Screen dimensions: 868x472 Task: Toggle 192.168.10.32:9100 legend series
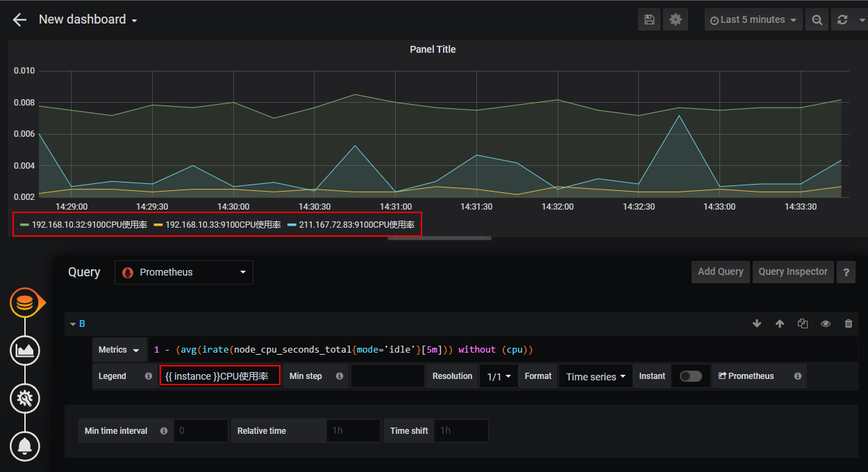pos(90,225)
